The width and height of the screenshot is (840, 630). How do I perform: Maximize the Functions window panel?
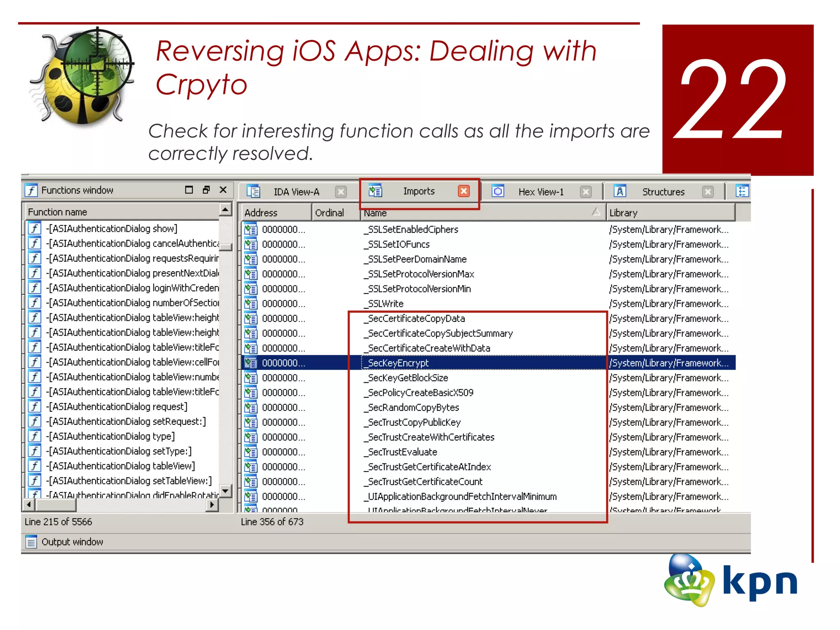[x=189, y=190]
